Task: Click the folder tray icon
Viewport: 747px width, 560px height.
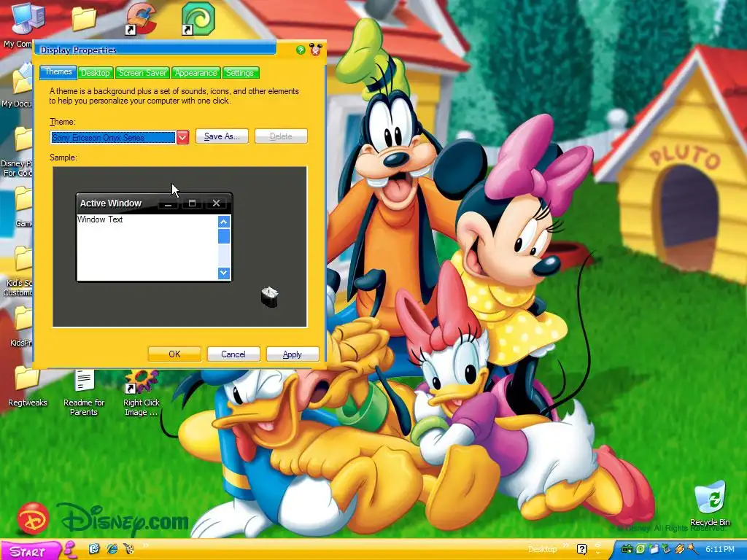Action: pos(654,549)
